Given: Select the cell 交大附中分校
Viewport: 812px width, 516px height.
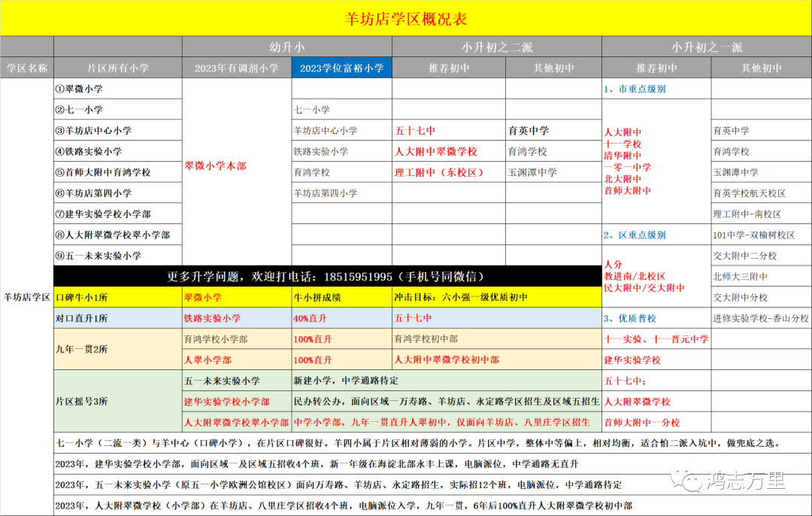Looking at the screenshot, I should (761, 297).
